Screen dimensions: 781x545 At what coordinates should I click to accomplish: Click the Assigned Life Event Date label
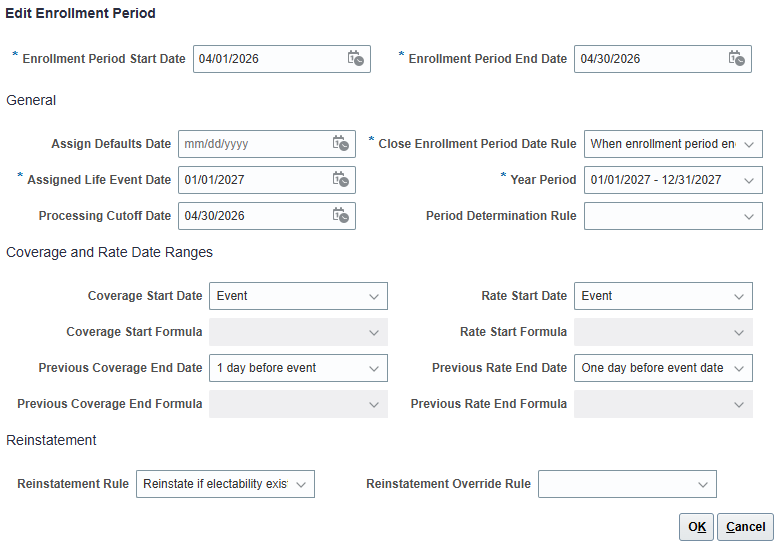coord(99,180)
